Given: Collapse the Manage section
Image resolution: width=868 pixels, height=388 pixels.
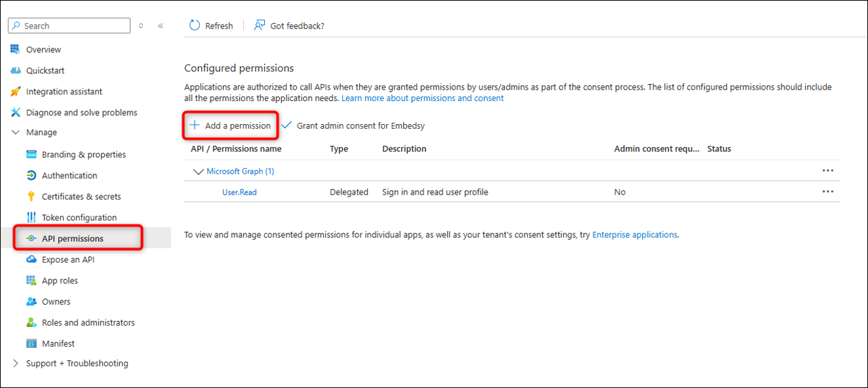Looking at the screenshot, I should click(16, 132).
